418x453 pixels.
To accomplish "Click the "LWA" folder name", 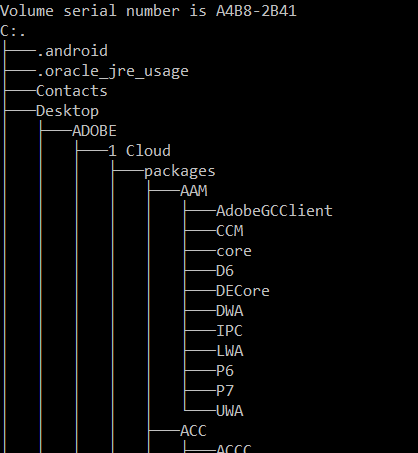I will (230, 351).
